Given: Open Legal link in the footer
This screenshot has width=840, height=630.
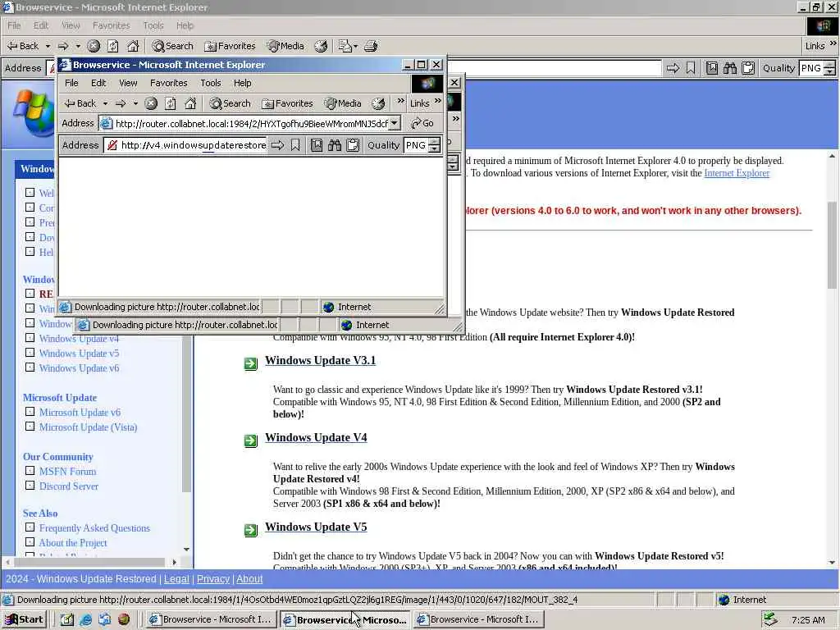Looking at the screenshot, I should (x=176, y=579).
